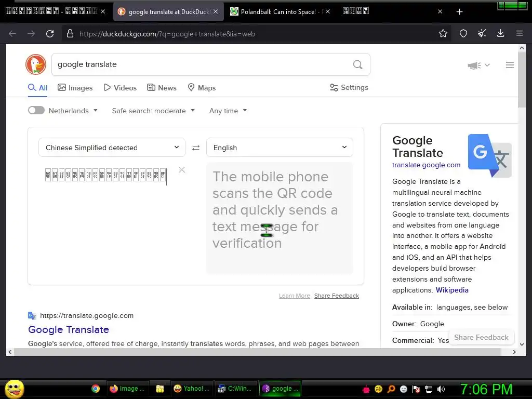
Task: Toggle the Netherlands region switch
Action: tap(36, 110)
